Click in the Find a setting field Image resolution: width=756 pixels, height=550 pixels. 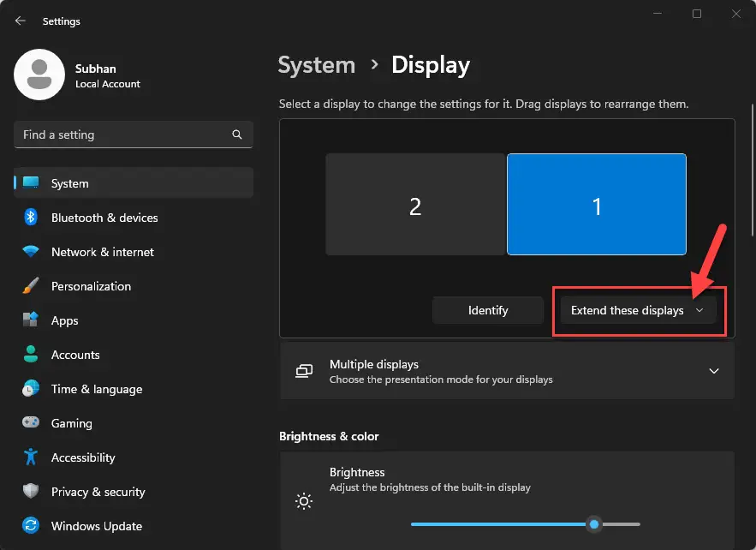point(134,135)
